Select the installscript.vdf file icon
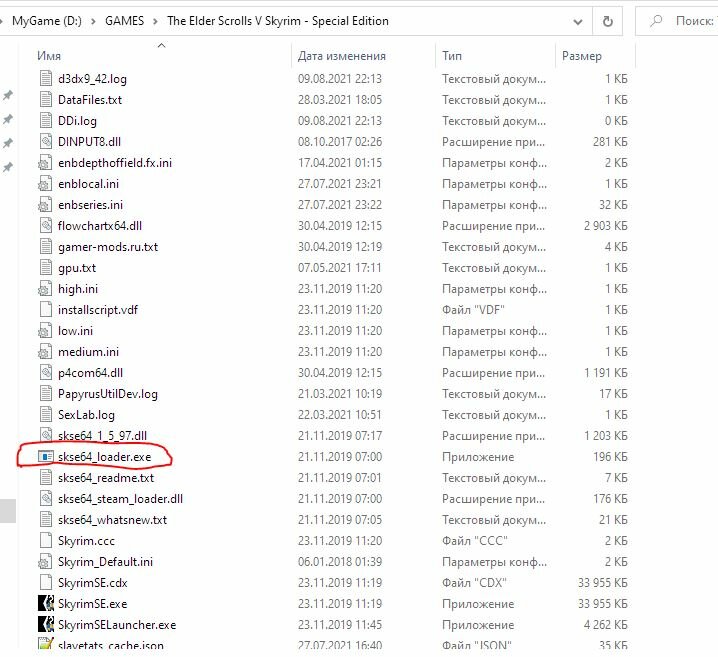 45,310
